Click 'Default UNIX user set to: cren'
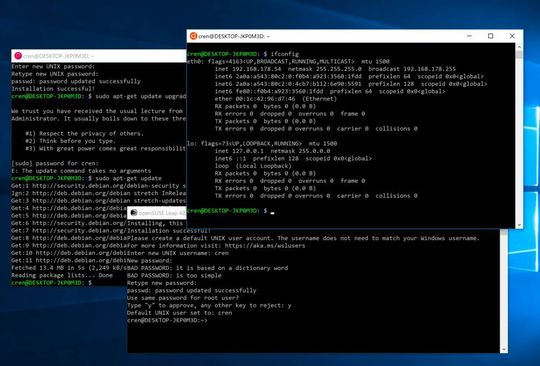 (179, 313)
